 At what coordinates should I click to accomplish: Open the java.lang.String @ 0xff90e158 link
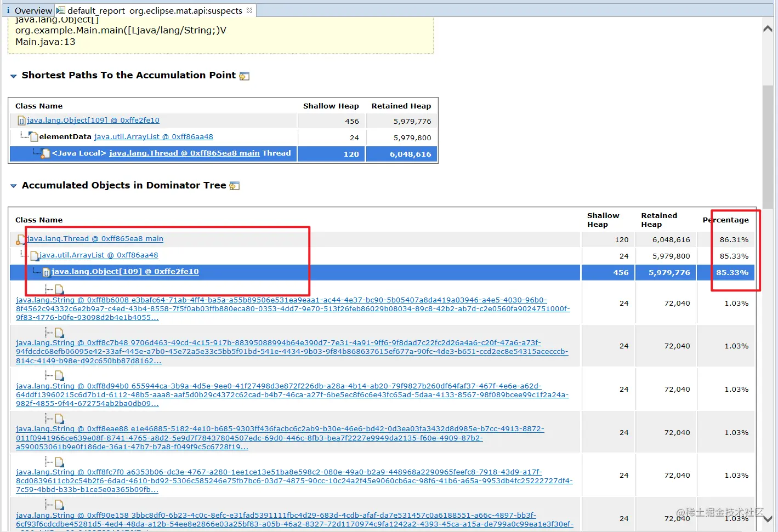click(x=294, y=522)
